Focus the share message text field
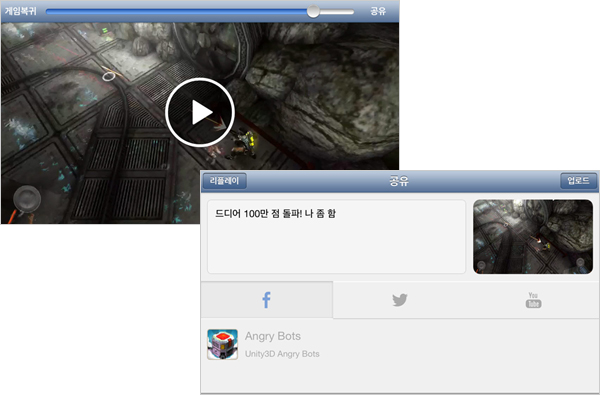Image resolution: width=600 pixels, height=395 pixels. click(x=336, y=237)
